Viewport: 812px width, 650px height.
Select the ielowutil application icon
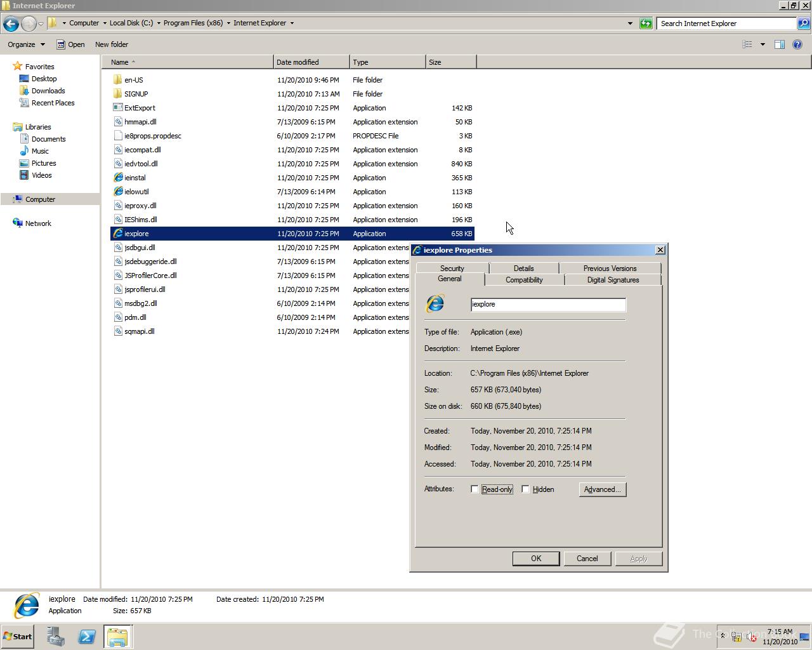click(x=118, y=192)
